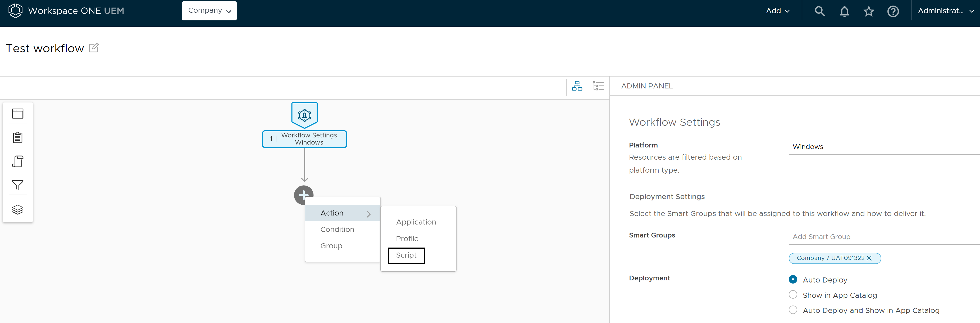Select Profile in the Action submenu
Image resolution: width=980 pixels, height=323 pixels.
(407, 239)
